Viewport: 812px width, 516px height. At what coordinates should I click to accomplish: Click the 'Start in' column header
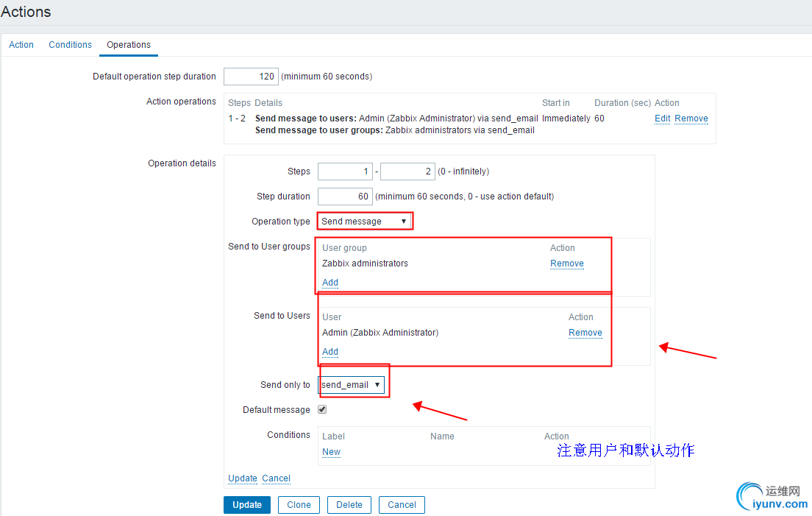coord(555,102)
